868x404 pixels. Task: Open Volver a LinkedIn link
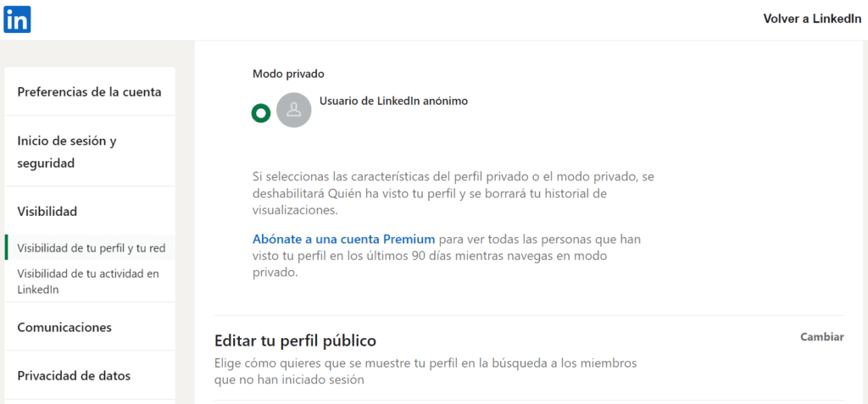(x=812, y=19)
